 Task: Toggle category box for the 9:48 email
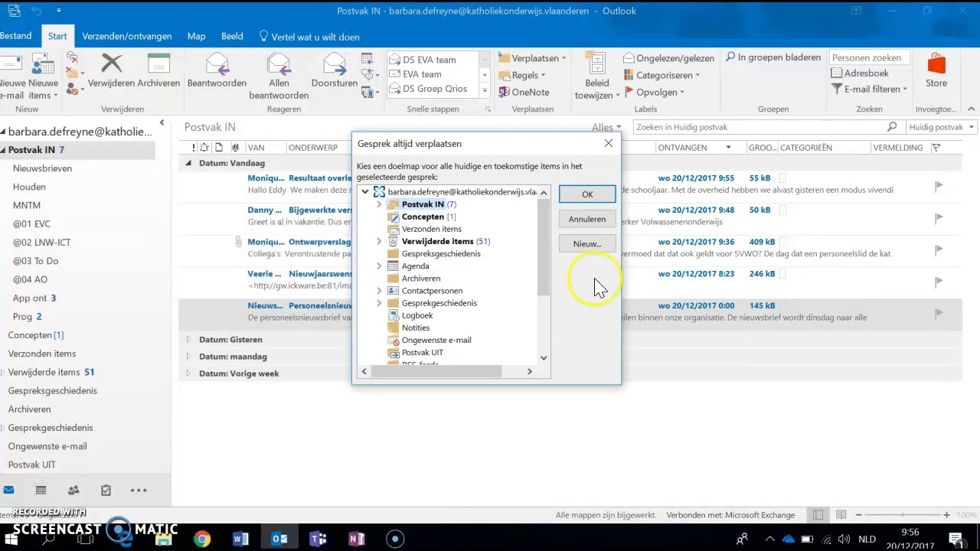pyautogui.click(x=782, y=210)
